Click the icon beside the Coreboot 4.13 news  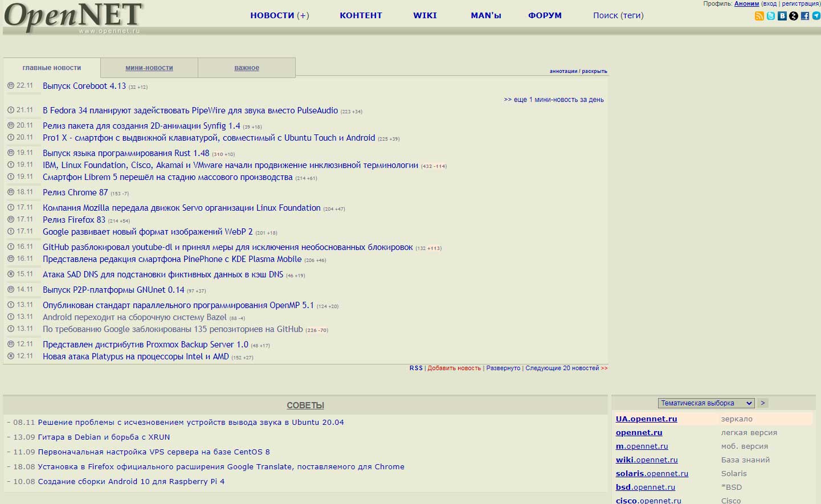coord(11,85)
